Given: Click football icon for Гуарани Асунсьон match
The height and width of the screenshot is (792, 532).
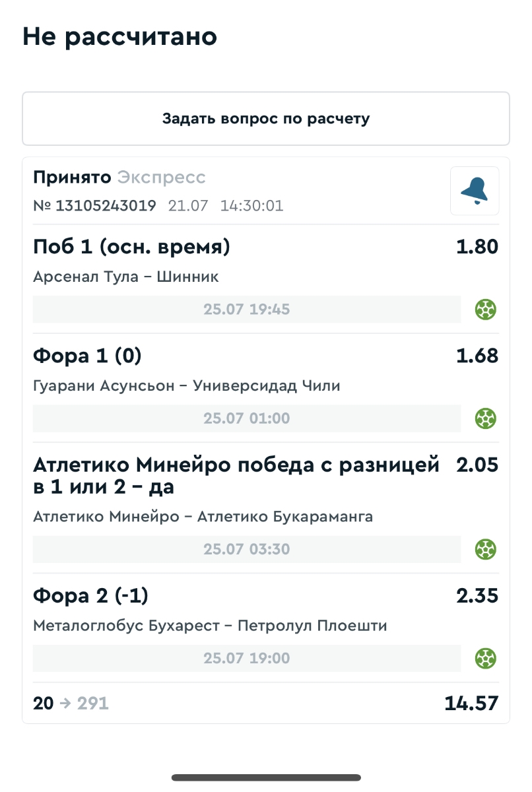Looking at the screenshot, I should tap(486, 418).
